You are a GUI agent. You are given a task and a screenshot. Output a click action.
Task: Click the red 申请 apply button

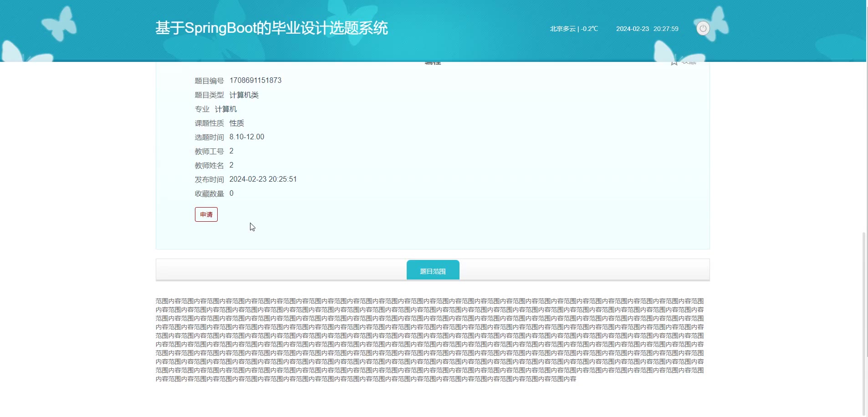click(206, 214)
